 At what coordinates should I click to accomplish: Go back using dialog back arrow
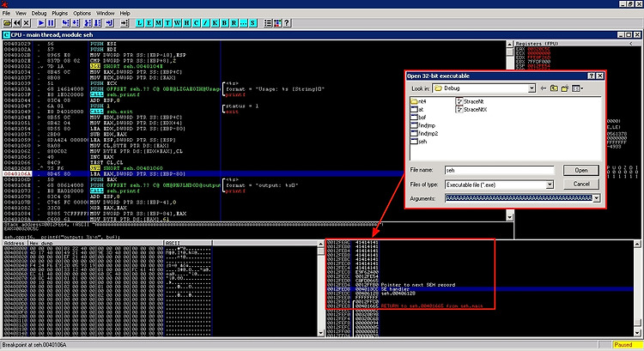pos(544,88)
